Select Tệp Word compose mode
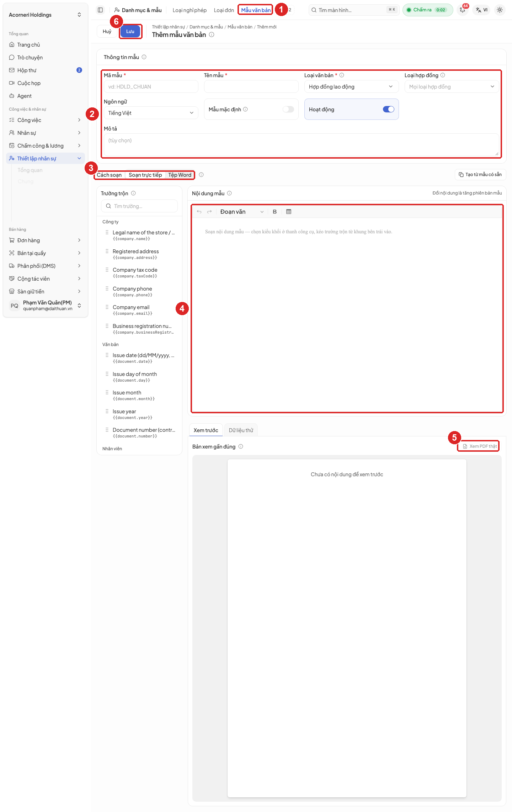Viewport: 512px width, 812px height. pos(180,175)
